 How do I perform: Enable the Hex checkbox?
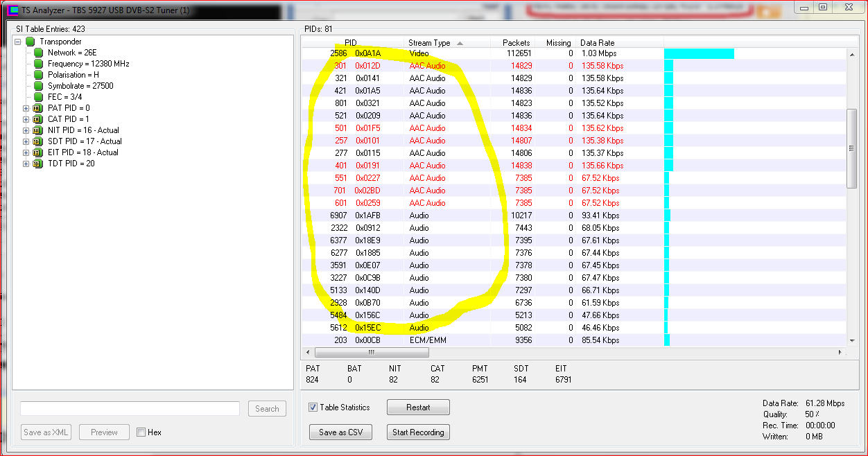(x=141, y=432)
